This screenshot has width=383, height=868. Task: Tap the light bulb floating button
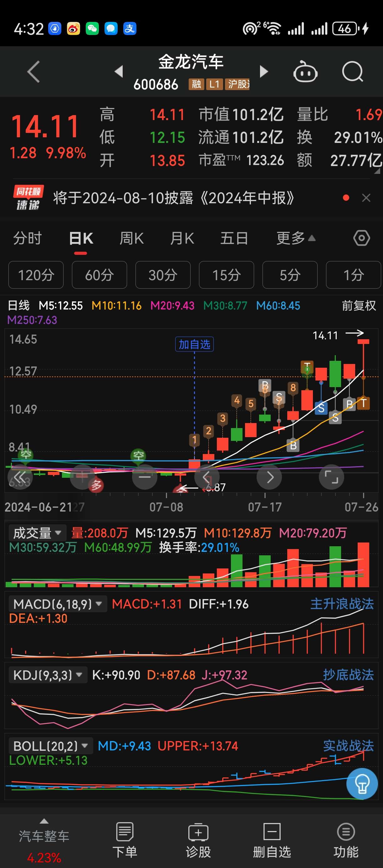(x=362, y=784)
